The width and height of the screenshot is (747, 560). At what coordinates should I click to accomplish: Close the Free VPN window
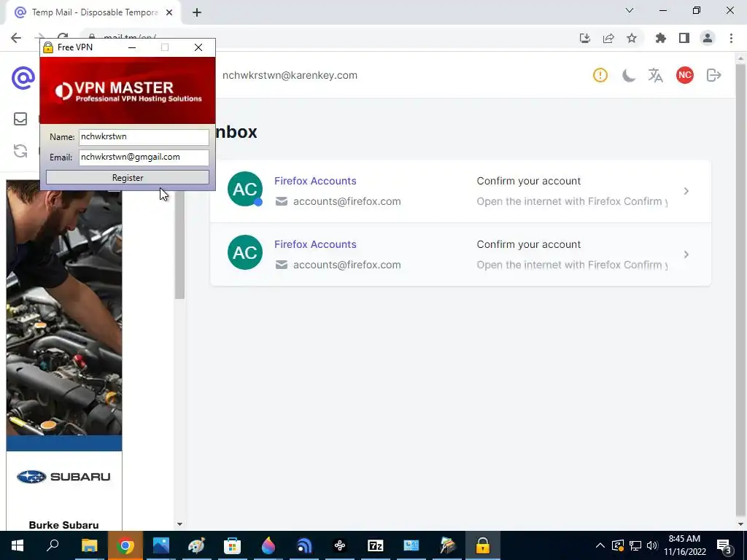click(x=198, y=47)
